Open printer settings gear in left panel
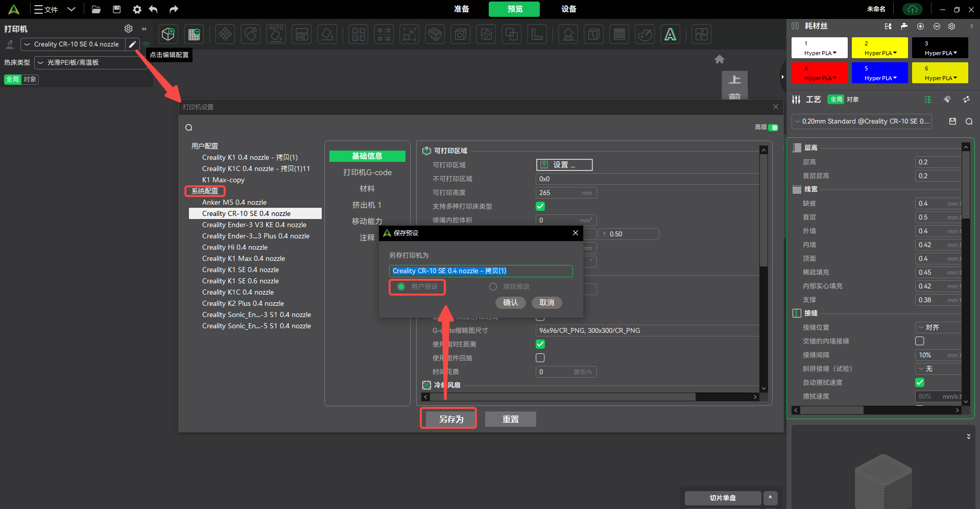 tap(129, 29)
